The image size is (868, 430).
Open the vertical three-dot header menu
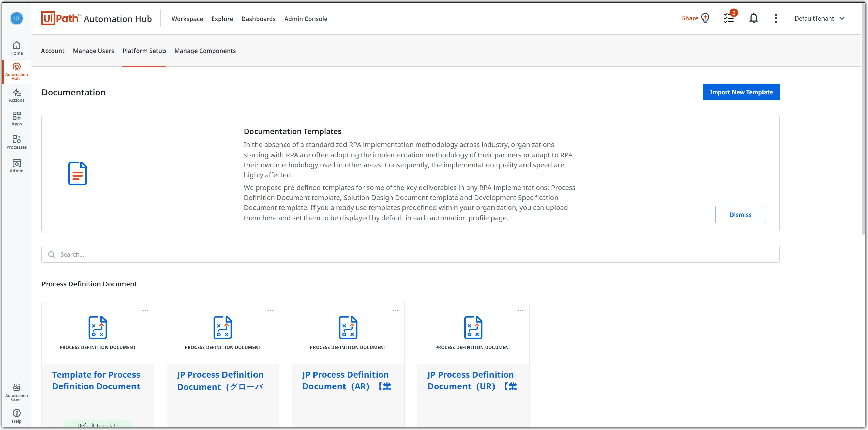776,18
